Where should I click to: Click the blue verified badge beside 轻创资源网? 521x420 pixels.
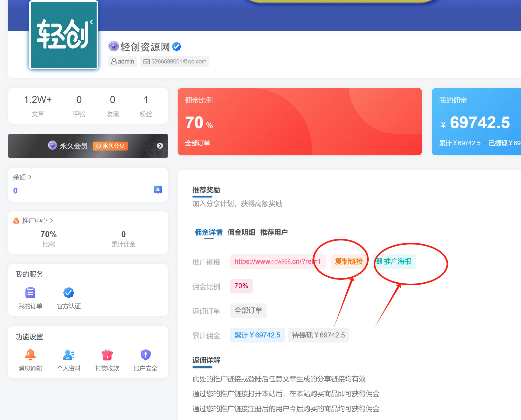[177, 47]
